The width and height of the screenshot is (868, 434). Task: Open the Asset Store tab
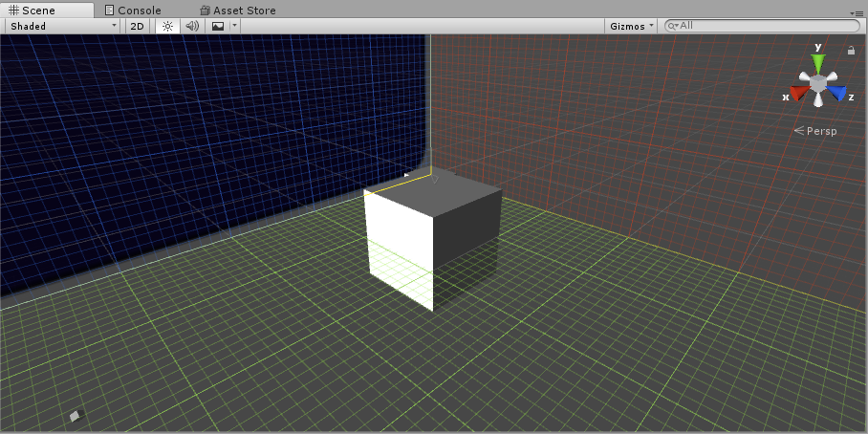[x=238, y=10]
